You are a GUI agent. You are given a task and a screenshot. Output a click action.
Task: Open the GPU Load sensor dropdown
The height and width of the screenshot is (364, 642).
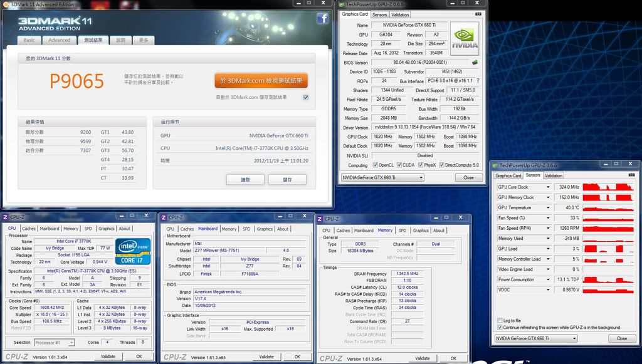(548, 249)
